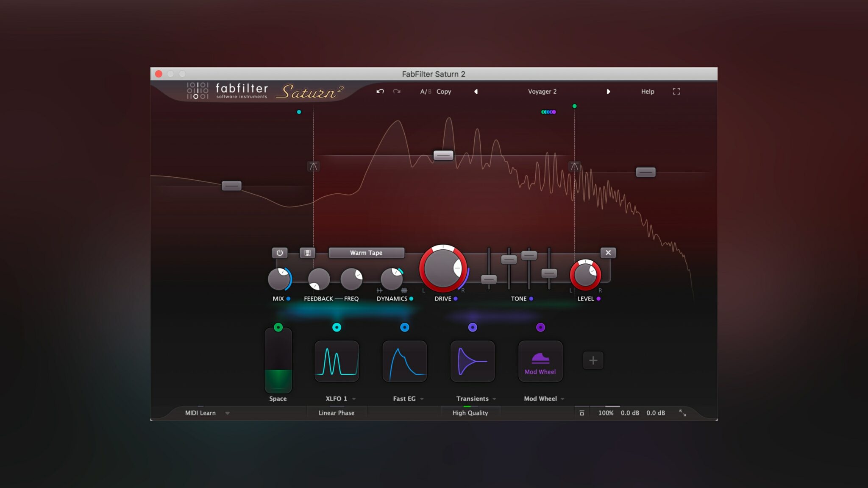Click the LEVEL knob
This screenshot has height=488, width=868.
coord(585,275)
